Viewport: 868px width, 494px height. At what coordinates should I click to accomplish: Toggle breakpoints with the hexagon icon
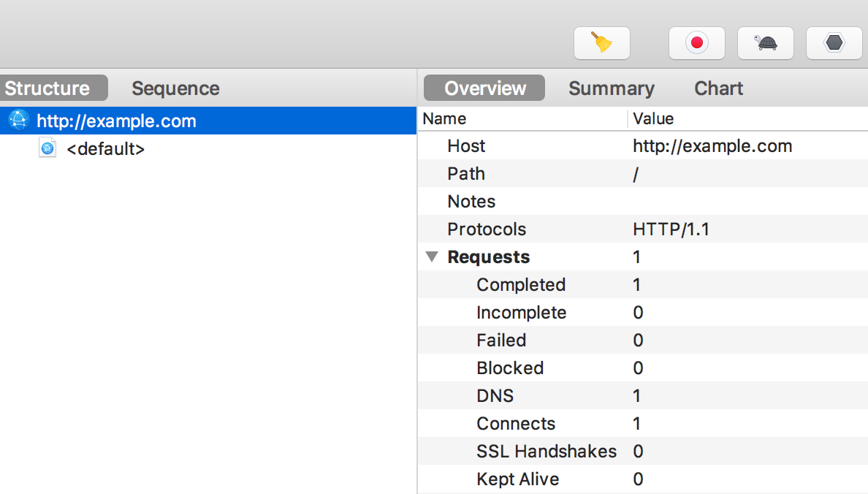point(834,43)
